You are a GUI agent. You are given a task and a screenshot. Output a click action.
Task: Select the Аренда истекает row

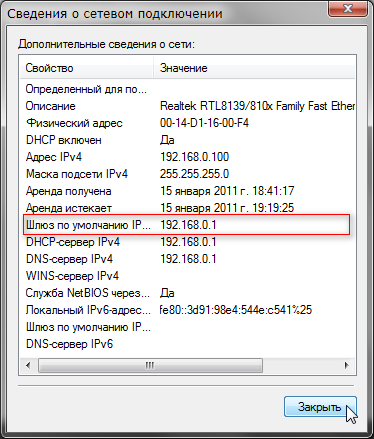click(188, 208)
